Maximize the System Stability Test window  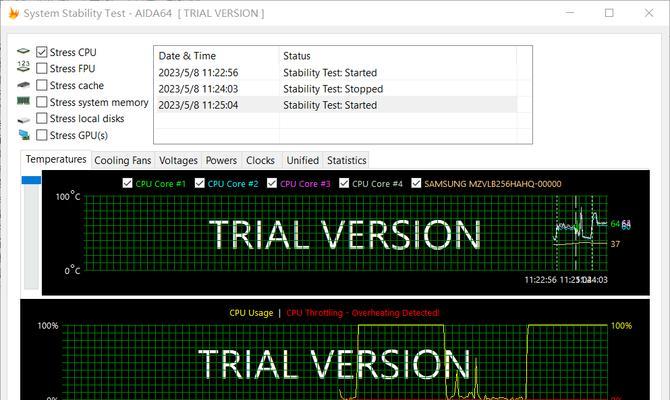pyautogui.click(x=609, y=13)
